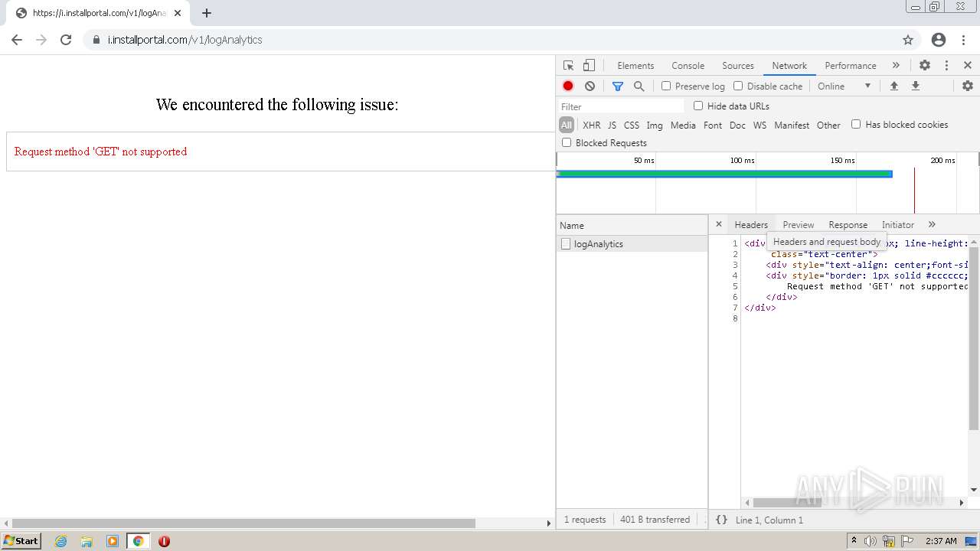Filter requests by Doc
Image resolution: width=980 pixels, height=551 pixels.
737,125
